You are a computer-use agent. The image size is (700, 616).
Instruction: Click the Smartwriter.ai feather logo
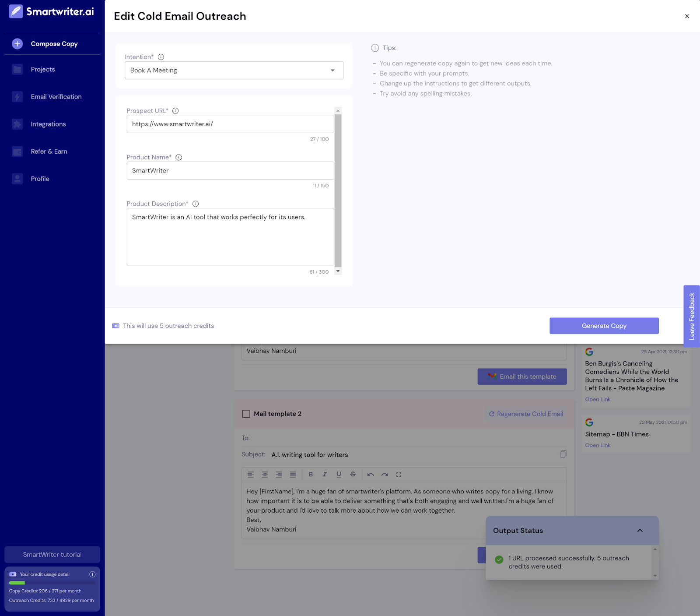click(x=16, y=11)
